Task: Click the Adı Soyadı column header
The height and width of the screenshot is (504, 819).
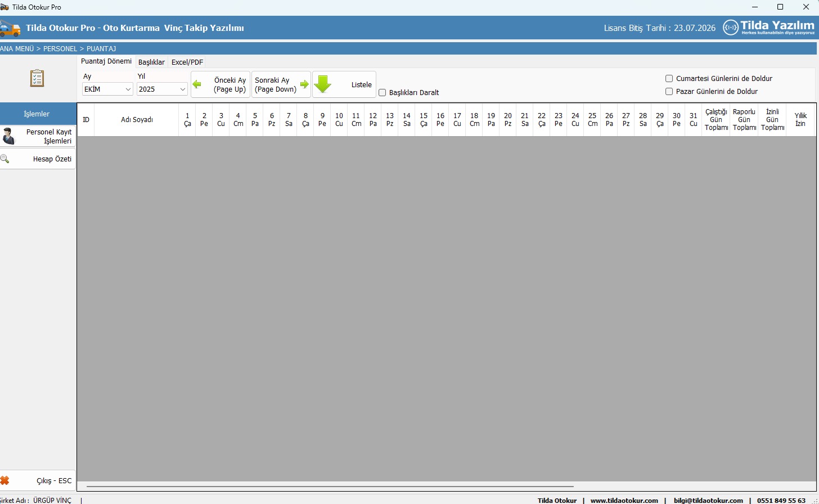Action: [x=137, y=120]
